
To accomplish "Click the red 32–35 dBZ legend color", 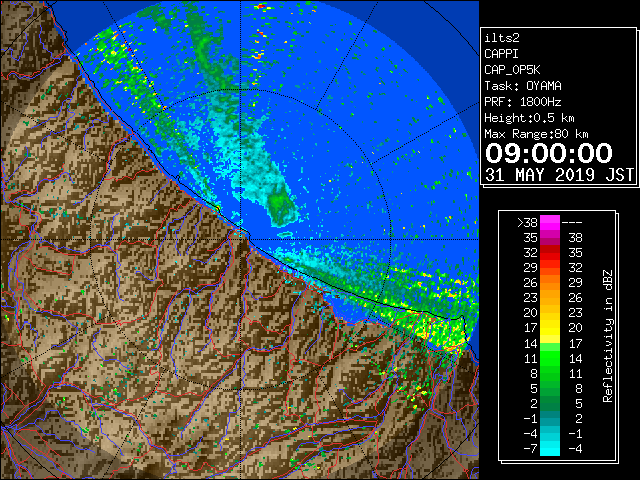I will pos(550,253).
